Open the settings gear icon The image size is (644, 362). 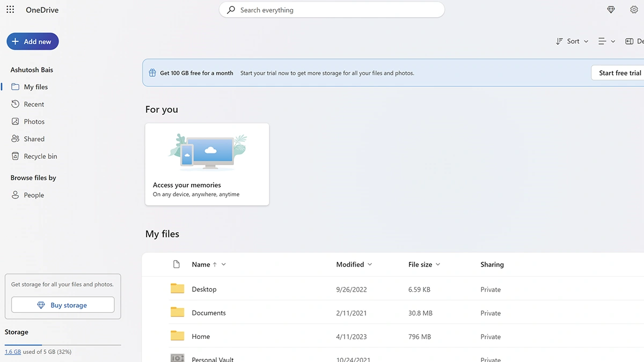tap(634, 10)
